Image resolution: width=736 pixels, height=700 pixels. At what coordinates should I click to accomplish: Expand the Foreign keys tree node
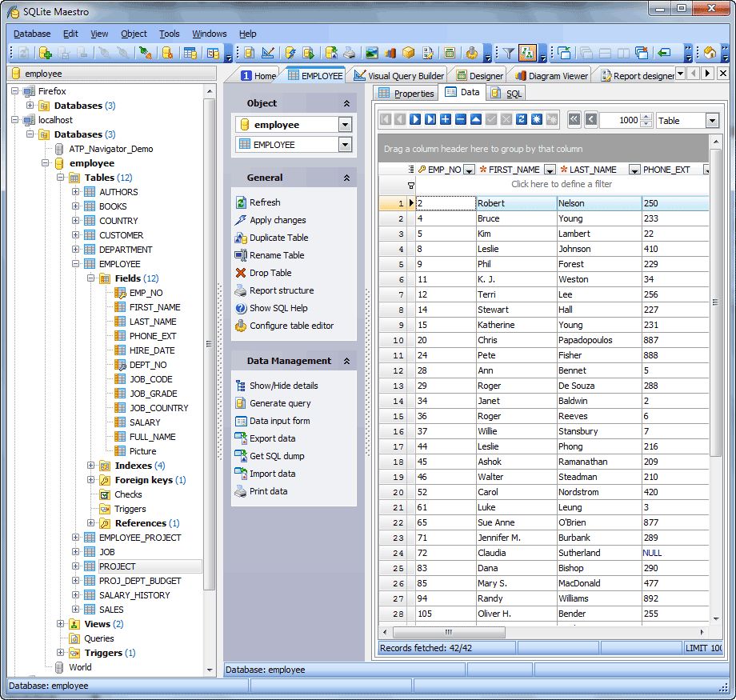pyautogui.click(x=92, y=480)
